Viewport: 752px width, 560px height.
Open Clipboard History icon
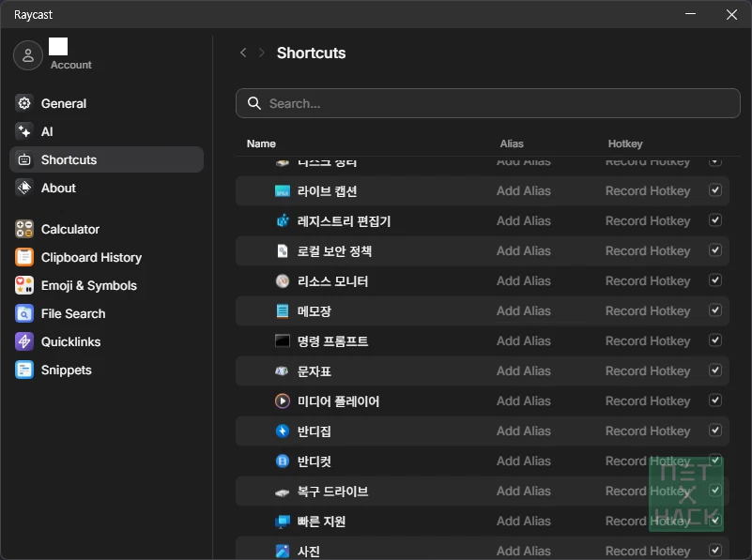pyautogui.click(x=24, y=257)
